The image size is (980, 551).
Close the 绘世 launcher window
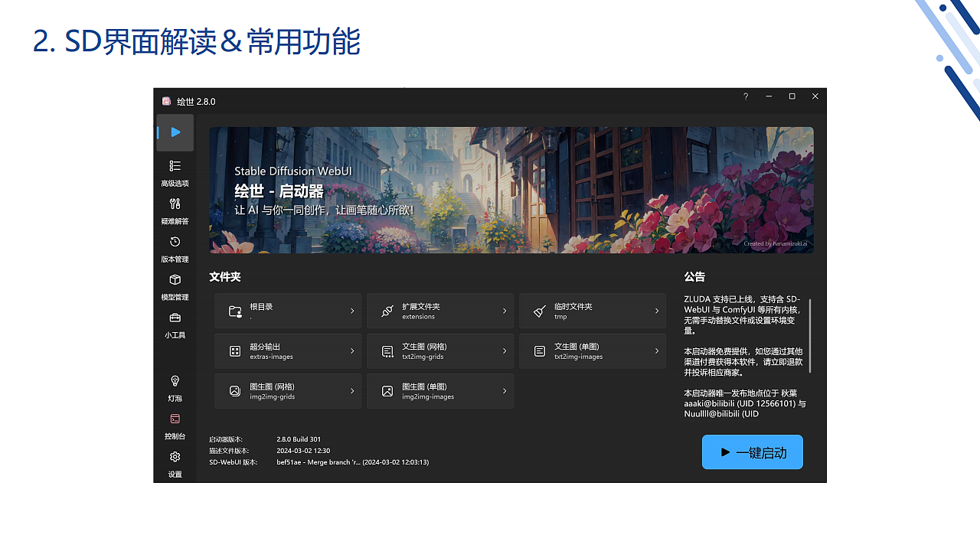815,96
